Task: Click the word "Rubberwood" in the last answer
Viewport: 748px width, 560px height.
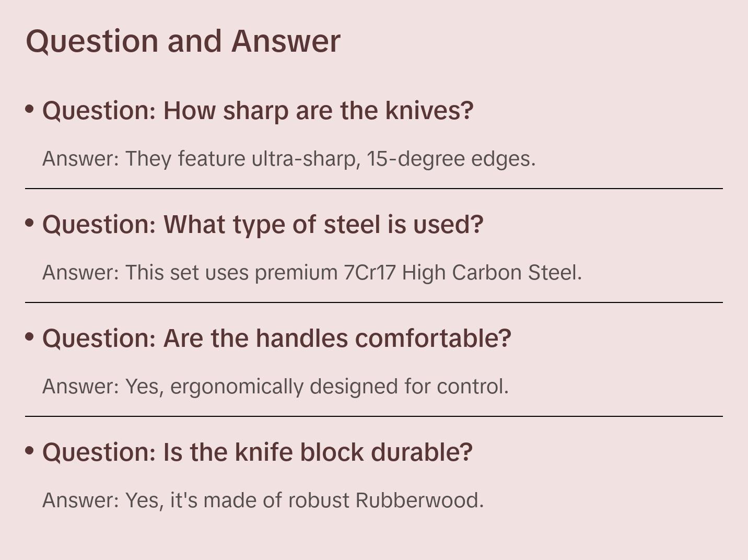Action: pos(419,500)
